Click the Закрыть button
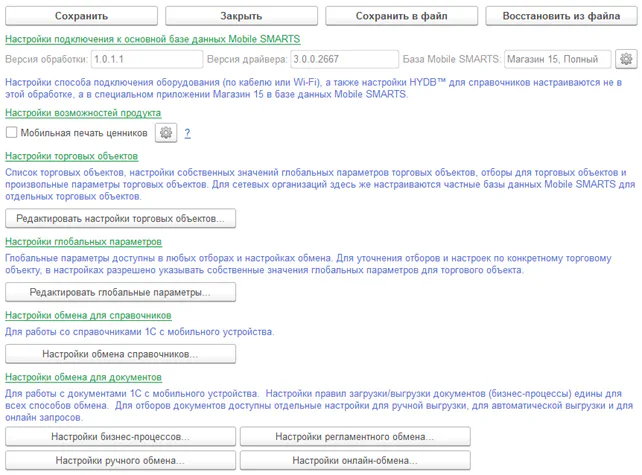 coord(240,16)
